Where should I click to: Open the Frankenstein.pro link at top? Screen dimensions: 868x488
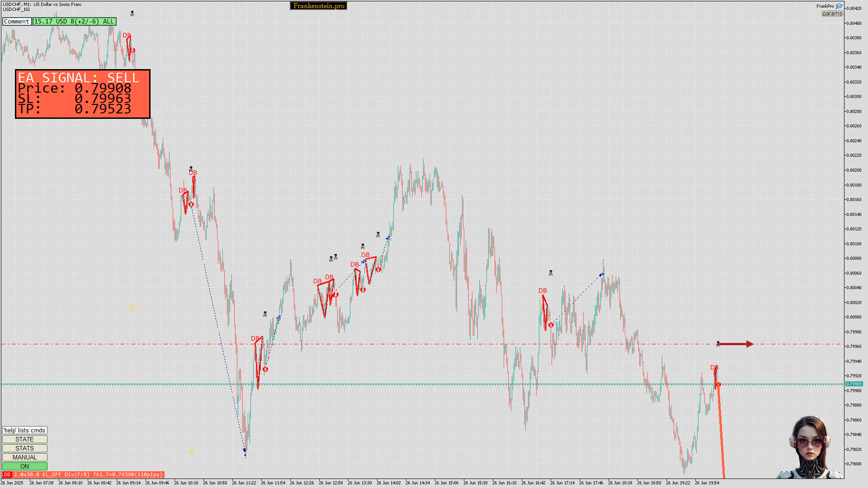(x=319, y=6)
